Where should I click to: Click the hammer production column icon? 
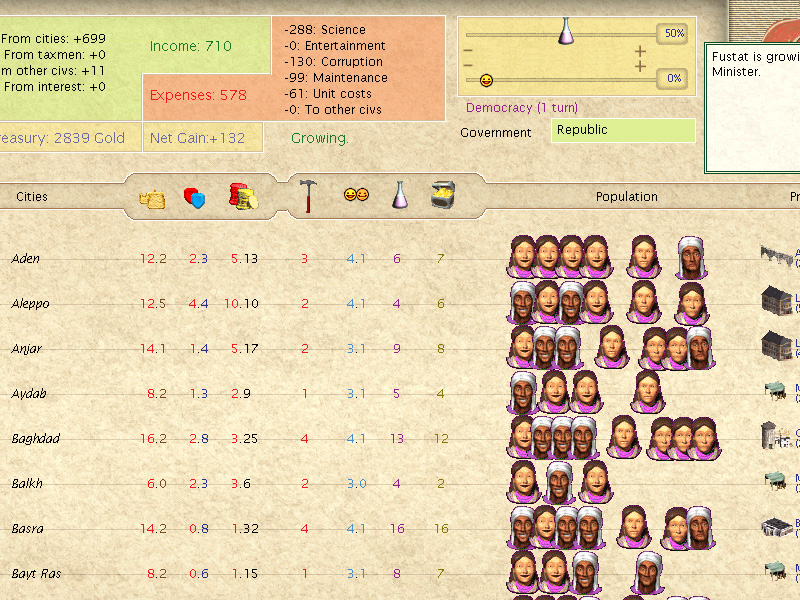[308, 196]
